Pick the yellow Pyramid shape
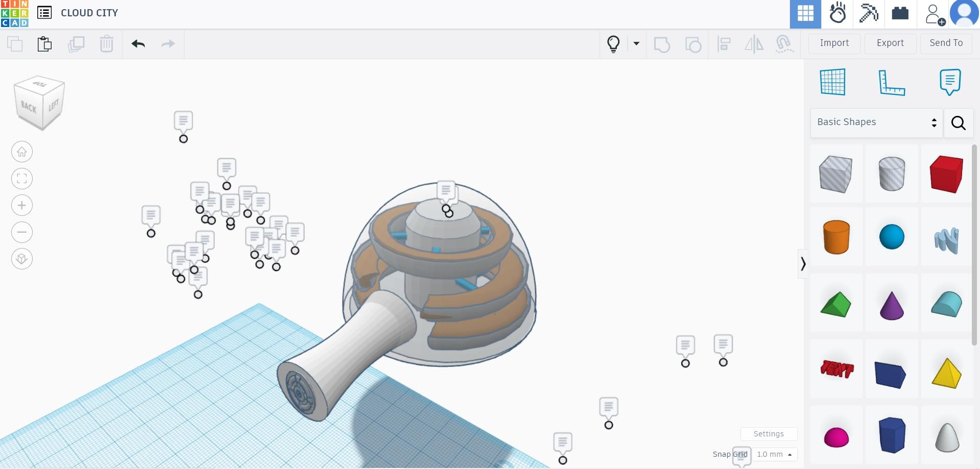The image size is (980, 469). point(946,373)
